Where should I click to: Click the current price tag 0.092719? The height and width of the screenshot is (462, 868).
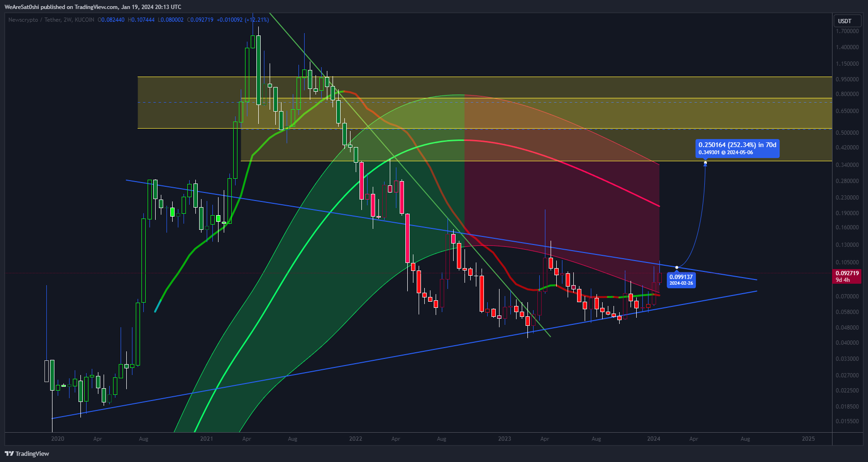[x=847, y=273]
